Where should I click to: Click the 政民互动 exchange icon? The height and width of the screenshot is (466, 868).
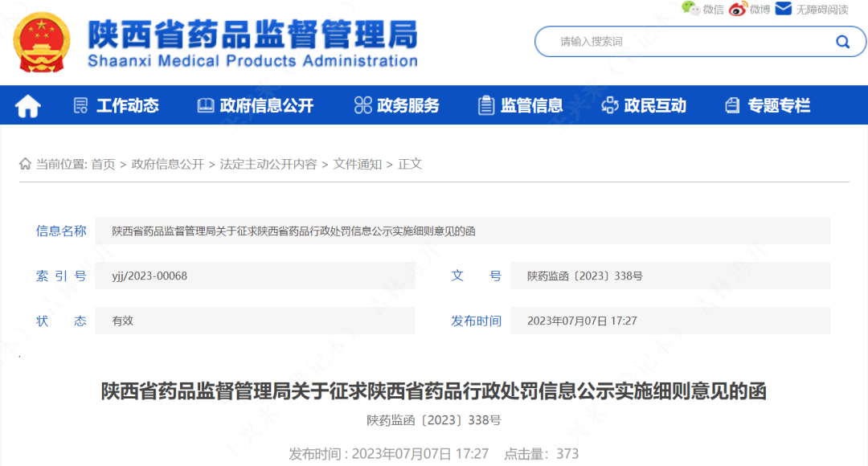click(610, 105)
